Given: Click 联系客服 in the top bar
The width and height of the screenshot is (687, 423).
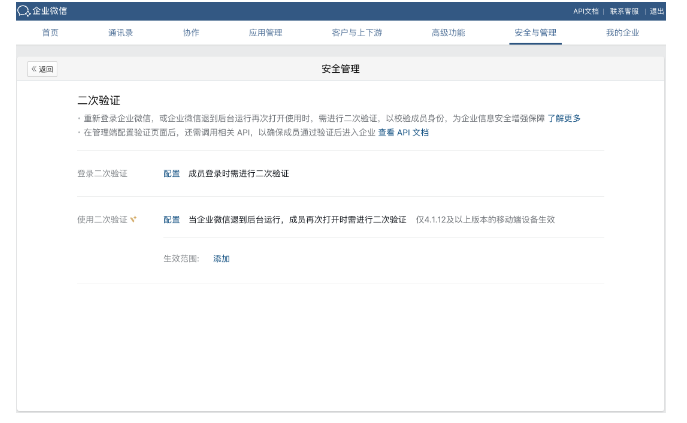Looking at the screenshot, I should (x=625, y=11).
